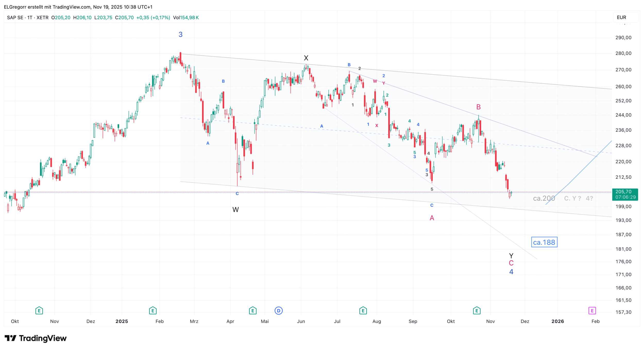Click the purple upcoming earnings marker
The image size is (644, 350).
592,311
